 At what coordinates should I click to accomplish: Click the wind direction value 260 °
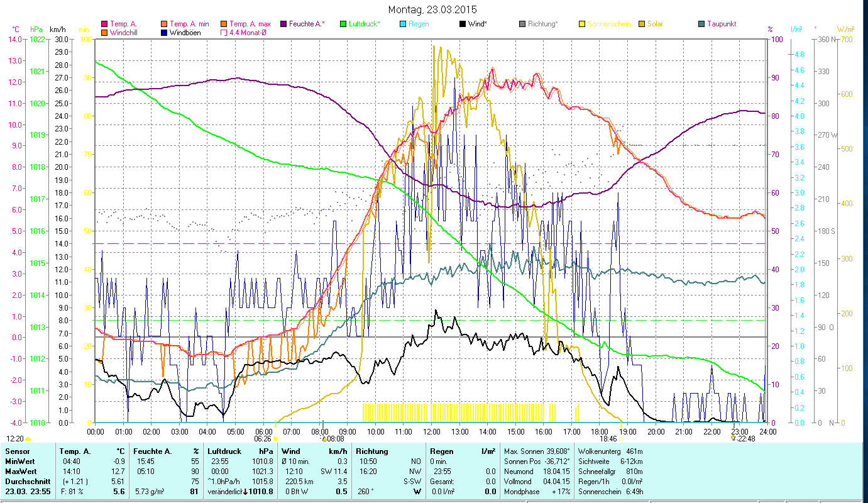[365, 492]
